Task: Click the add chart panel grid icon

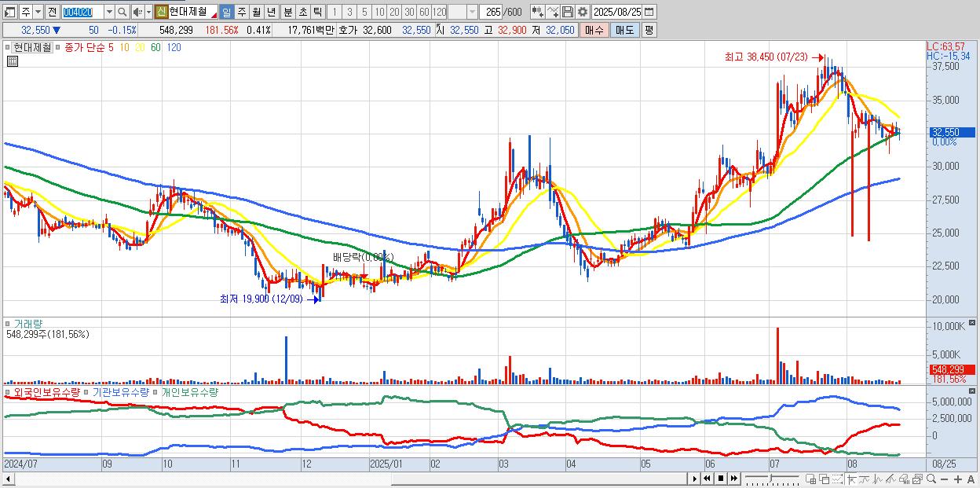Action: (x=811, y=479)
